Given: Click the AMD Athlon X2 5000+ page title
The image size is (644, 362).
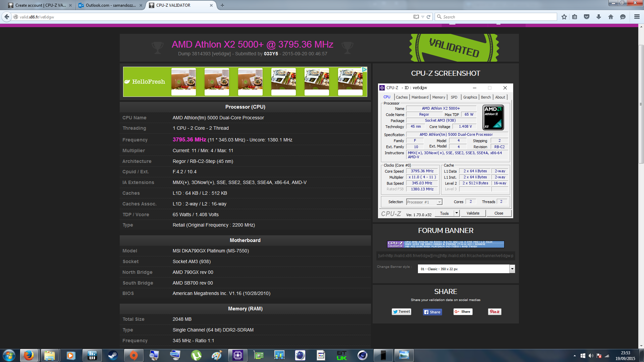Looking at the screenshot, I should coord(253,44).
